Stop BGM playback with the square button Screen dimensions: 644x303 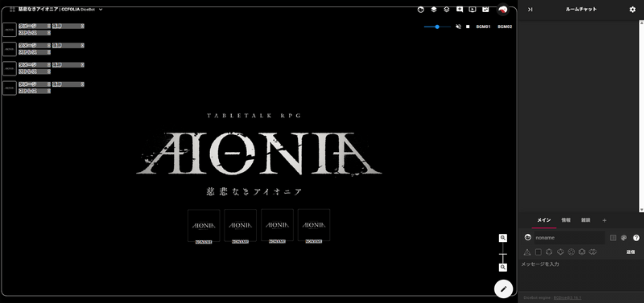[468, 27]
